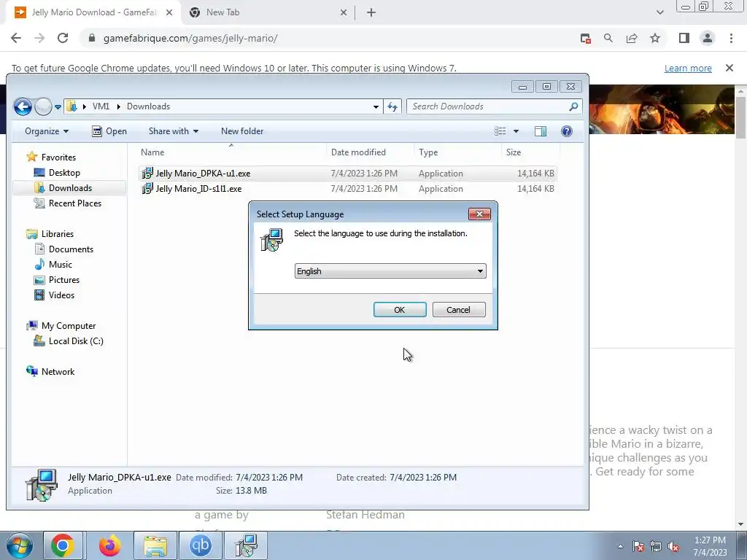Dismiss the Chrome update notice
Viewport: 747px width, 560px height.
click(729, 68)
